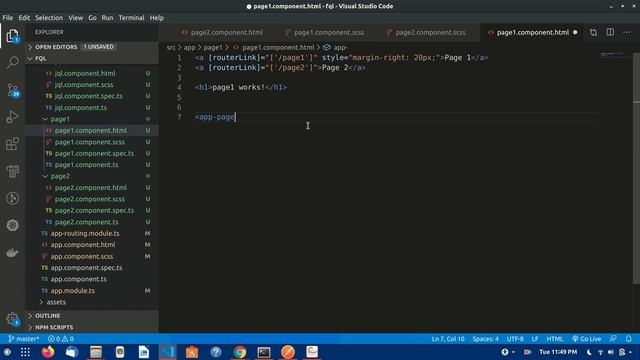
Task: Open the app grid launcher
Action: point(25,352)
